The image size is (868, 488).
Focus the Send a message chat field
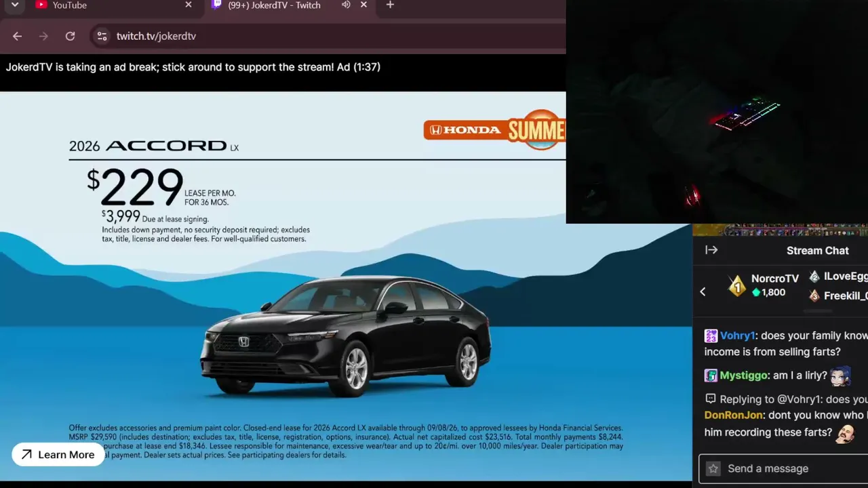pyautogui.click(x=783, y=468)
